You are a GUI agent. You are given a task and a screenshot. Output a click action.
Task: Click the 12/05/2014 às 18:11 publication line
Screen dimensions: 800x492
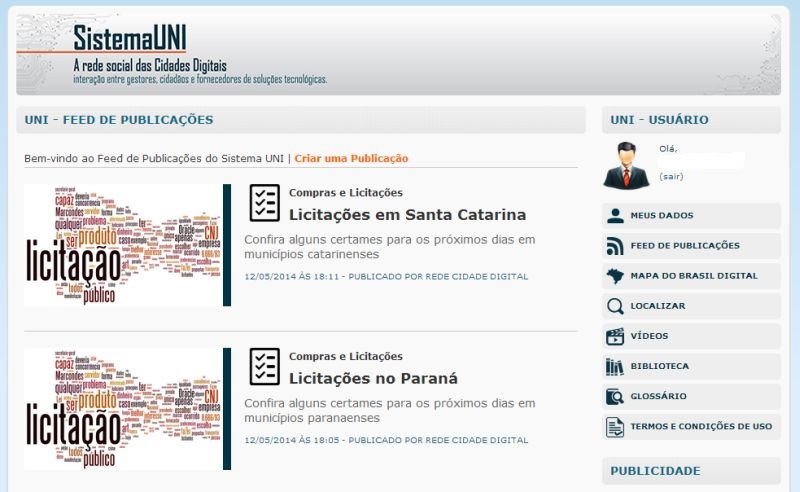[x=386, y=277]
